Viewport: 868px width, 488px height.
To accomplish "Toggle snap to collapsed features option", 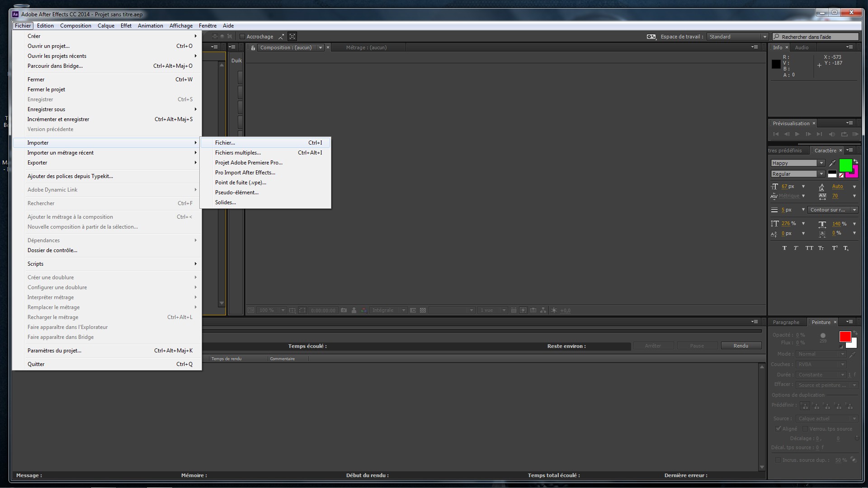I will click(292, 37).
